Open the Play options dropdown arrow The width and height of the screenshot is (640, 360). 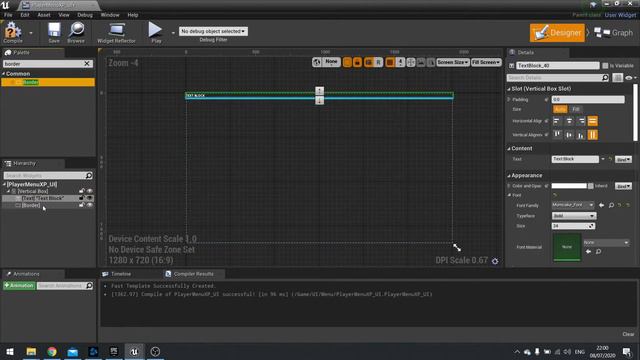173,33
